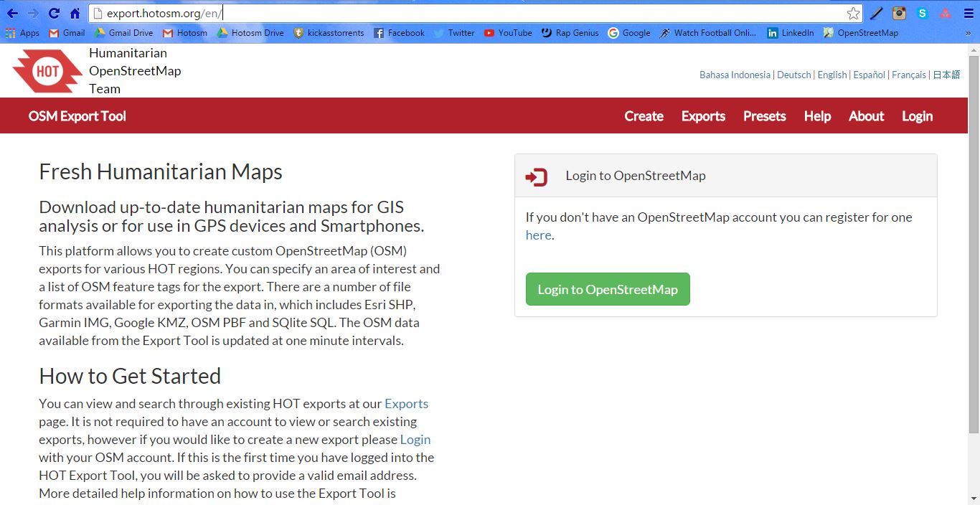Open the YouTube bookmark
The height and width of the screenshot is (505, 980).
[x=508, y=33]
